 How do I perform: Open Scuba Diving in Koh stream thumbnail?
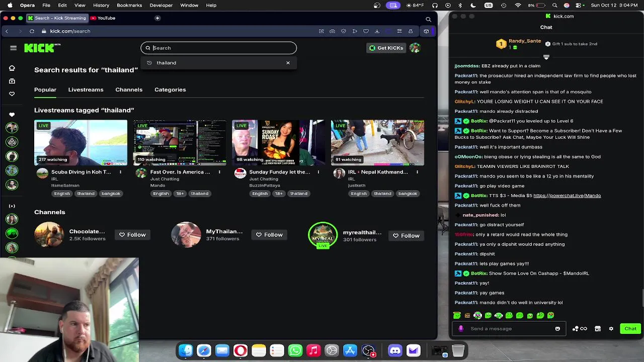tap(80, 143)
